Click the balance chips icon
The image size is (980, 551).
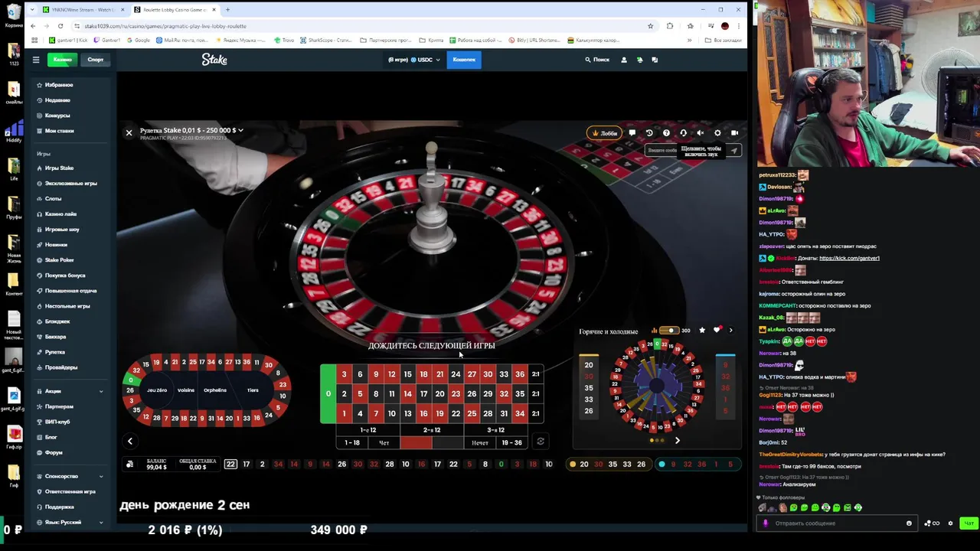pyautogui.click(x=130, y=465)
